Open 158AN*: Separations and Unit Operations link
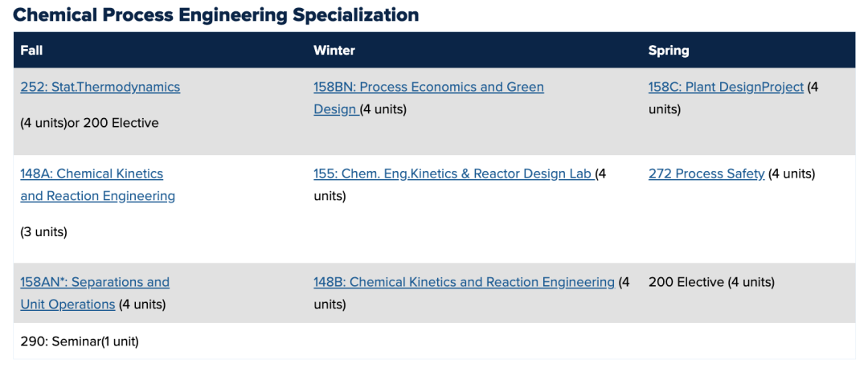This screenshot has width=868, height=368. 94,282
